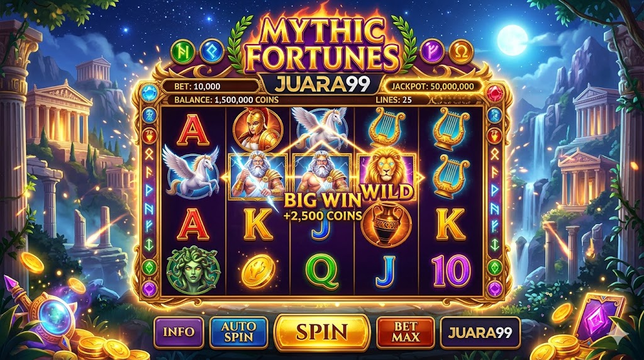Click the Pegasus symbol in first reel
Viewport: 644px width, 360px height.
191,171
